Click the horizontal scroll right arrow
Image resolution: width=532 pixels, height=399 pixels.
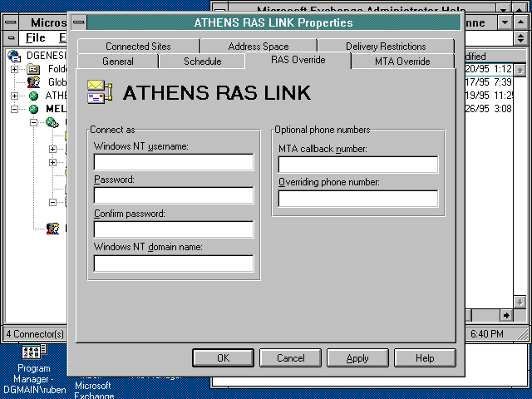tap(506, 316)
